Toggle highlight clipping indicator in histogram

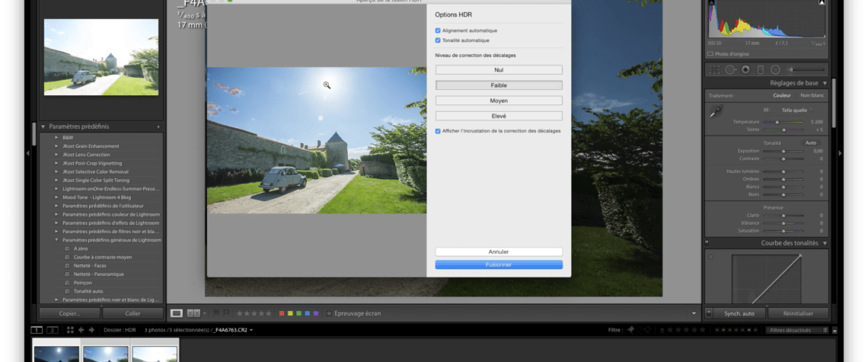822,3
